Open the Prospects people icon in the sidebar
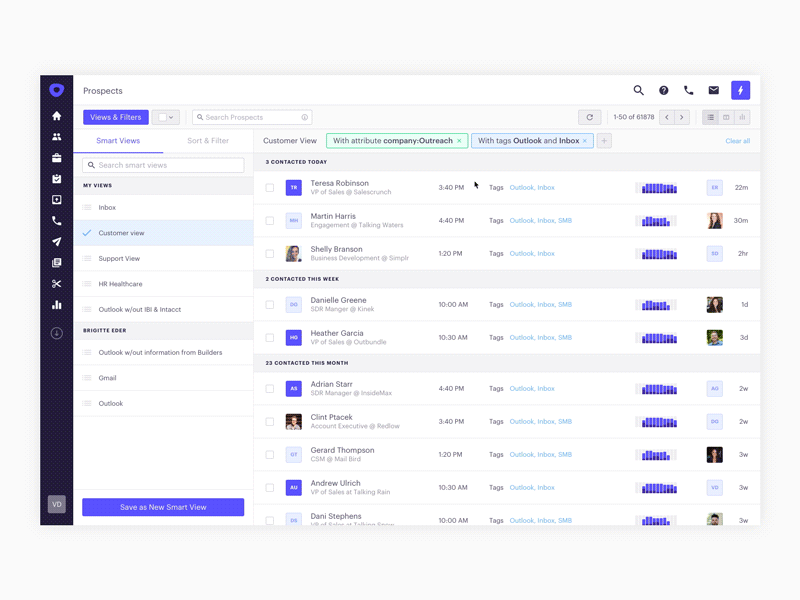This screenshot has height=600, width=800. (x=57, y=137)
